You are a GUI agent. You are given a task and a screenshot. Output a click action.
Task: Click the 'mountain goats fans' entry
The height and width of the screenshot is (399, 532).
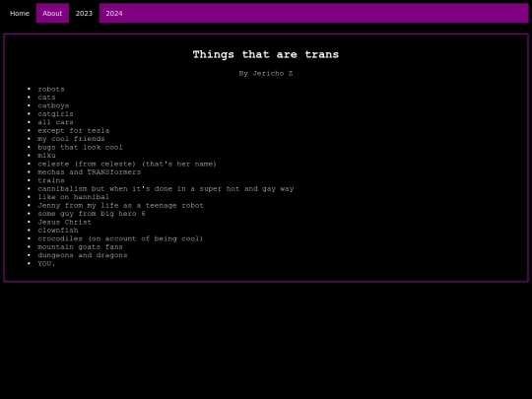(x=80, y=247)
